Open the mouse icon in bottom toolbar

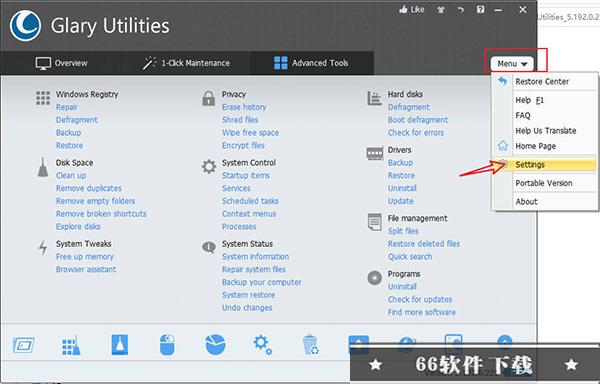pyautogui.click(x=167, y=345)
